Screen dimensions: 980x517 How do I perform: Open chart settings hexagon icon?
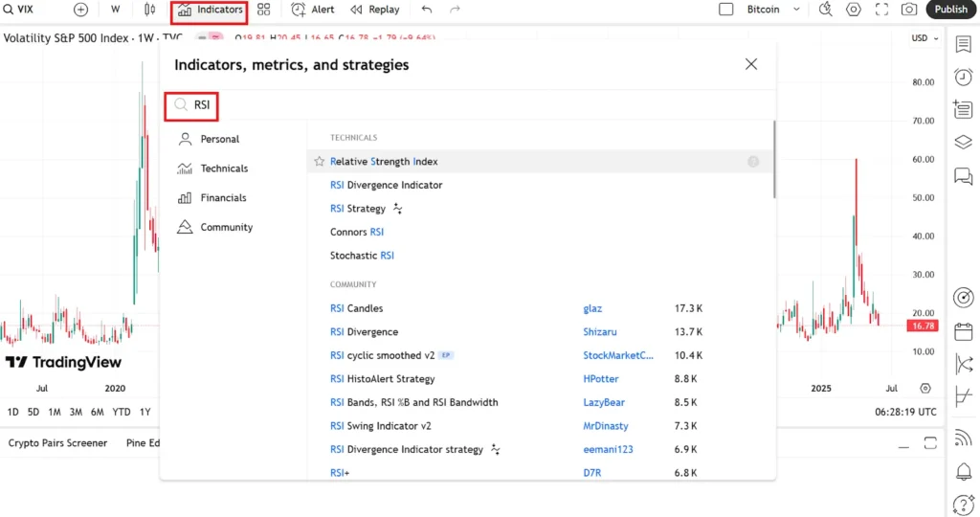853,10
